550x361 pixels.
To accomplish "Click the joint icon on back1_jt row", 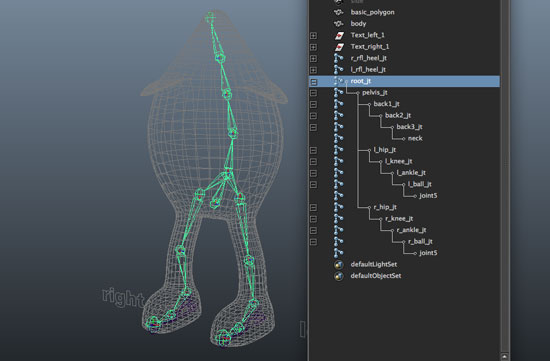I will point(338,104).
